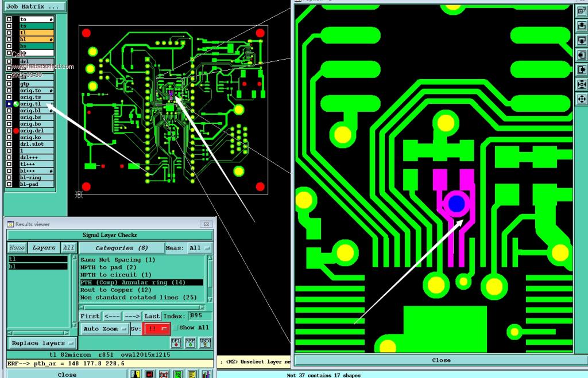This screenshot has width=588, height=378.
Task: Open the red Sv severity selector
Action: pyautogui.click(x=157, y=329)
